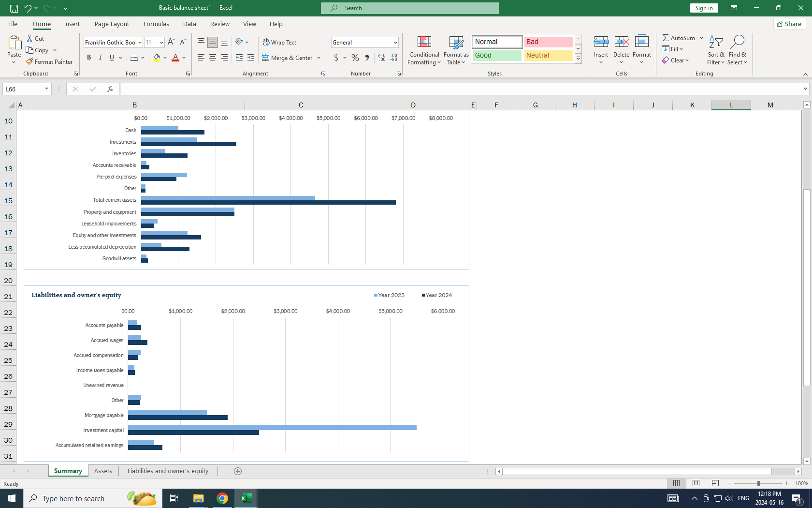Expand the font name dropdown
This screenshot has width=812, height=508.
click(x=140, y=43)
